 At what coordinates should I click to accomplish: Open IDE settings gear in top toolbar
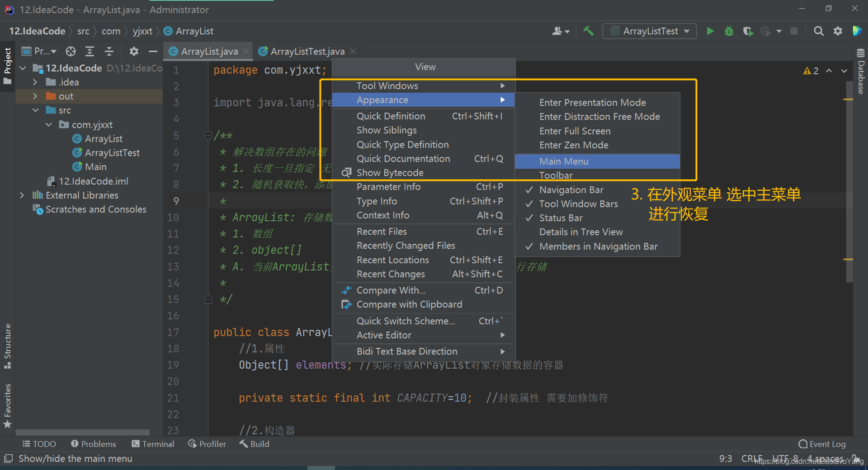point(838,31)
